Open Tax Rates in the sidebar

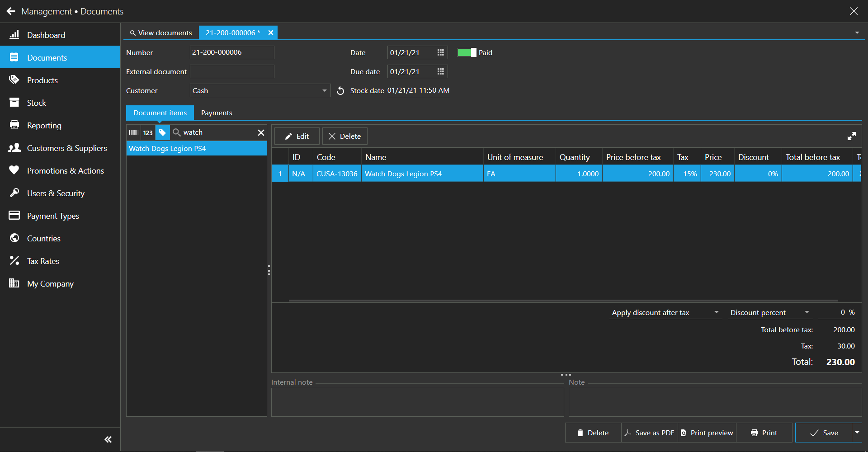(43, 261)
